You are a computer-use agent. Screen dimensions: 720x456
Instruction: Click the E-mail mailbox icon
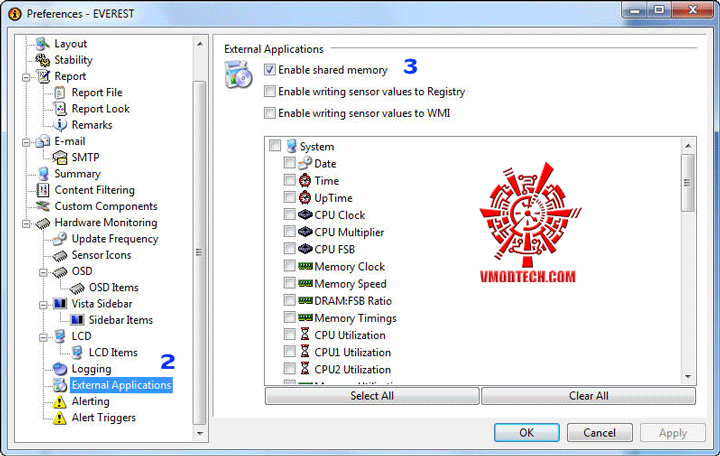(43, 141)
